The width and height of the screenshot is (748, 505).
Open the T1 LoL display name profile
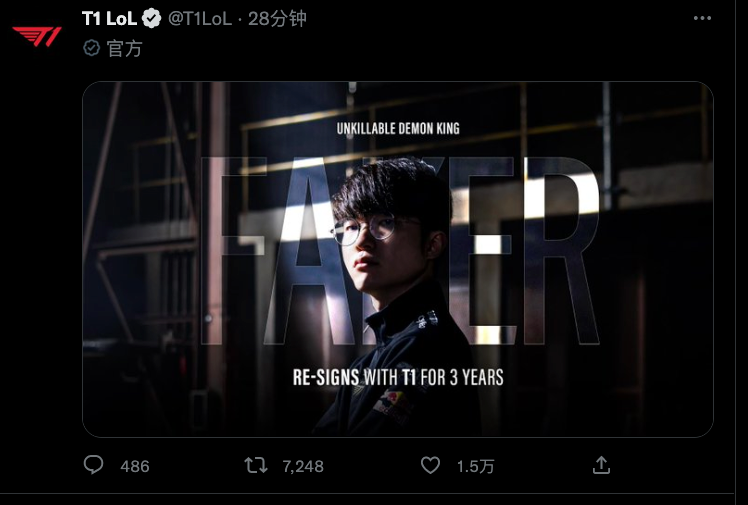point(109,18)
